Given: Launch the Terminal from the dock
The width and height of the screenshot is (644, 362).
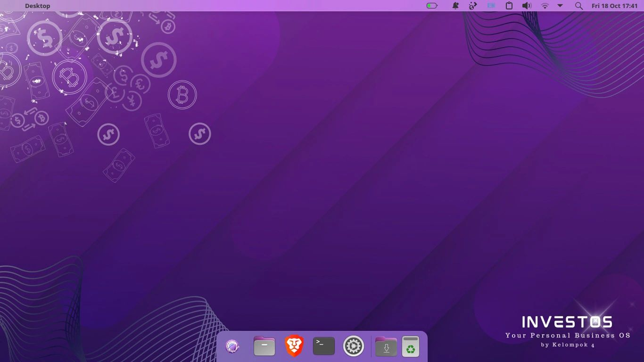Looking at the screenshot, I should pyautogui.click(x=324, y=346).
